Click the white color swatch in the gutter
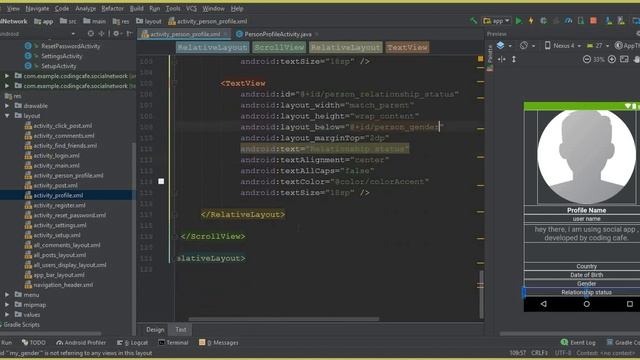This screenshot has height=360, width=640. coord(161,181)
